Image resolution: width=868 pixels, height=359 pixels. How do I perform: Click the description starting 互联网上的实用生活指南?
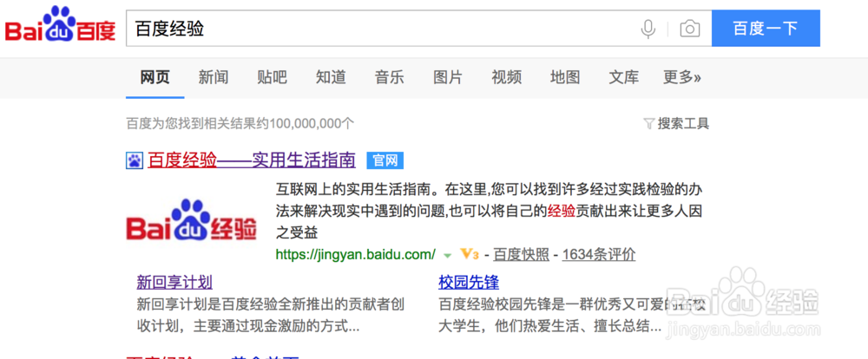(490, 212)
